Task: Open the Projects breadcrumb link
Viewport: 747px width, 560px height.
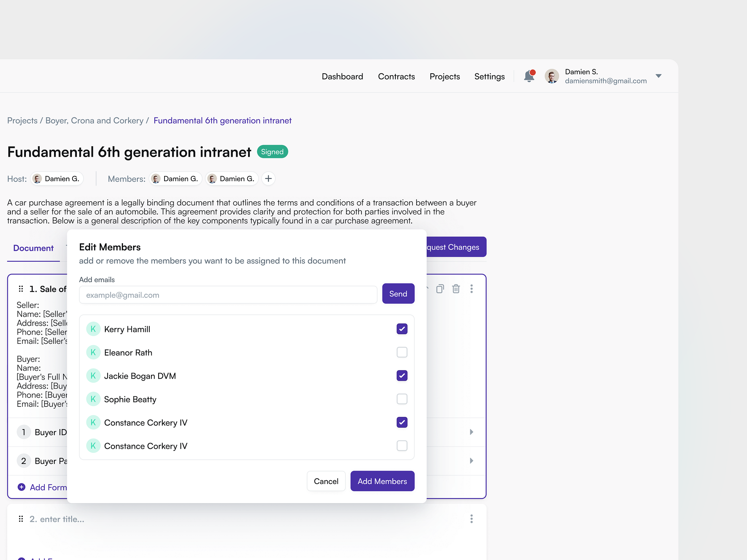Action: pyautogui.click(x=22, y=120)
